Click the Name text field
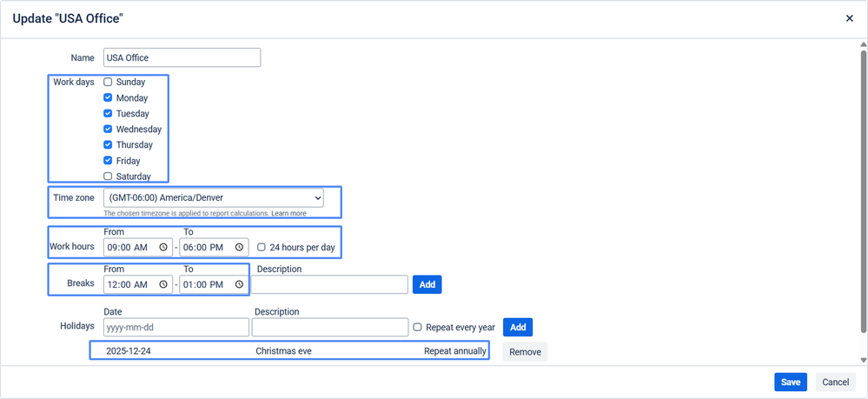This screenshot has height=399, width=868. coord(182,58)
